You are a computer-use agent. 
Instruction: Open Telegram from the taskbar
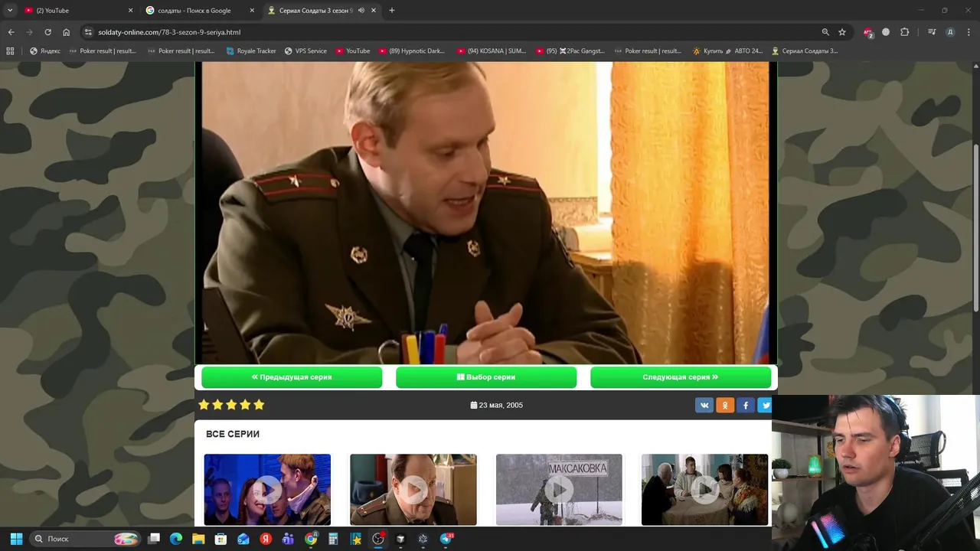pyautogui.click(x=446, y=539)
